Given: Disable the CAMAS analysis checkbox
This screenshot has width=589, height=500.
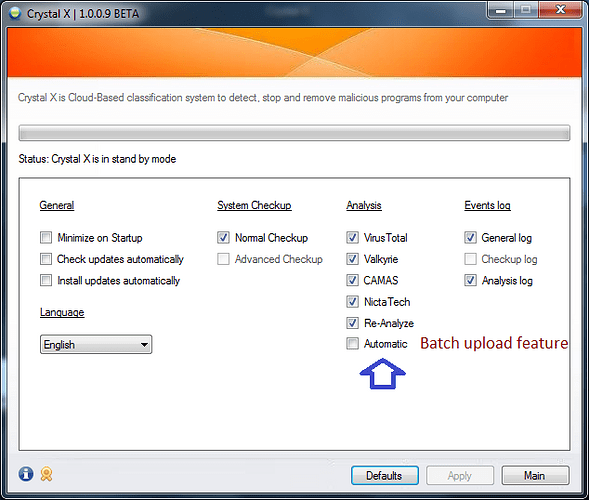Looking at the screenshot, I should (352, 280).
